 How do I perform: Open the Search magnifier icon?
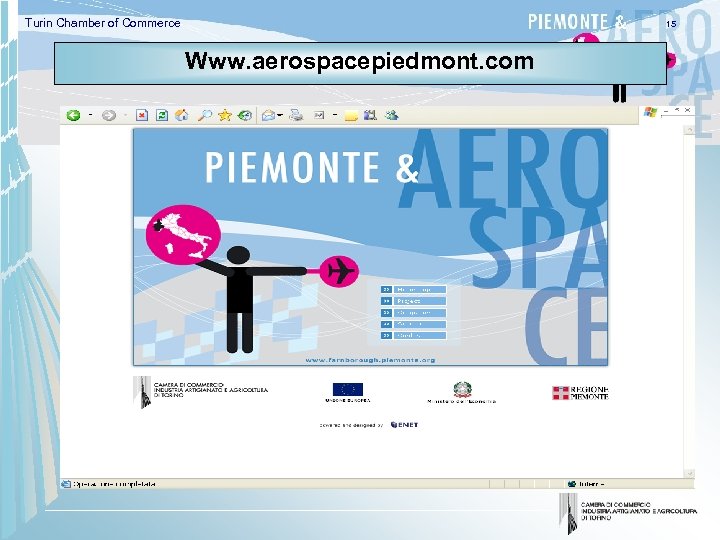tap(204, 115)
